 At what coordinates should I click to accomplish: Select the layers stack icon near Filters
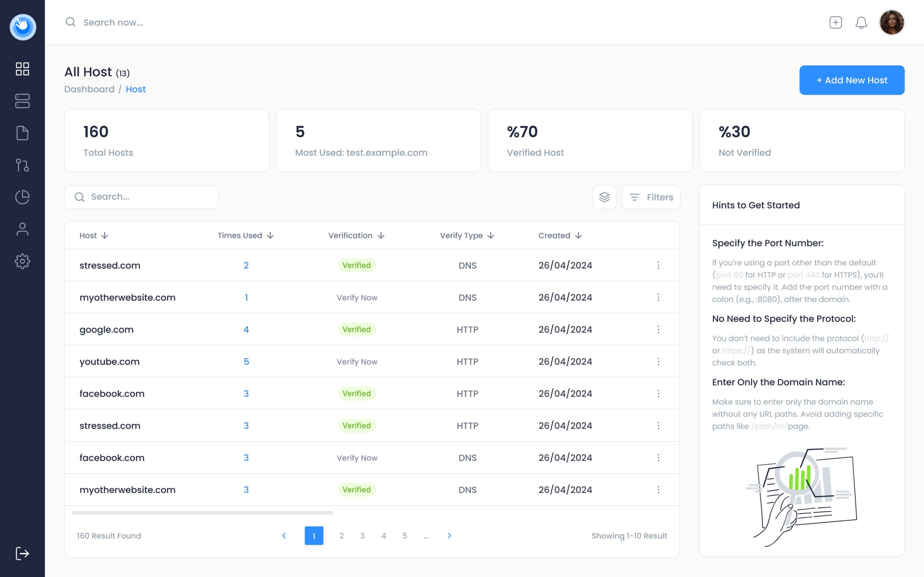coord(605,197)
